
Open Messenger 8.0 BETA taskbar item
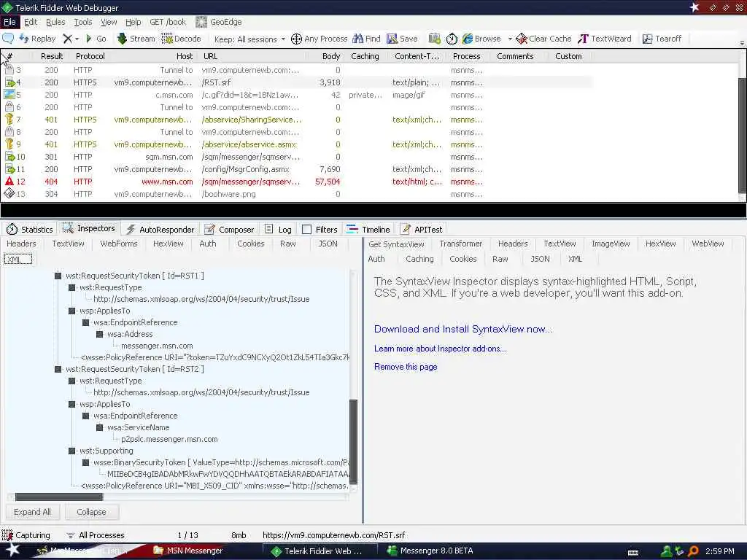coord(430,551)
